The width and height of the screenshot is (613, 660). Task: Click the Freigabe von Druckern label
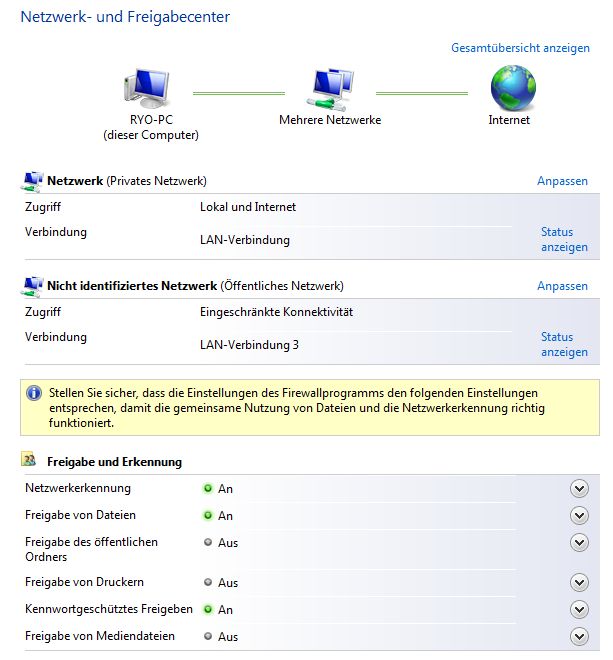(x=84, y=582)
